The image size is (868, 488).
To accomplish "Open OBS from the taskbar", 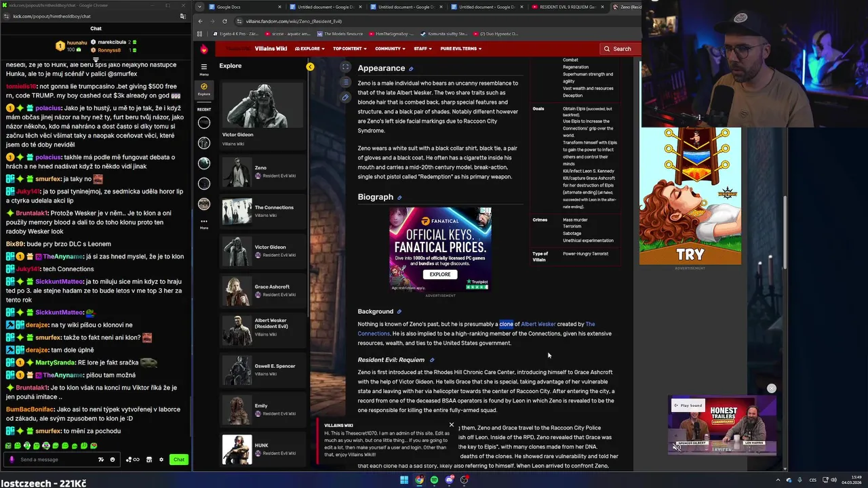I will 464,480.
